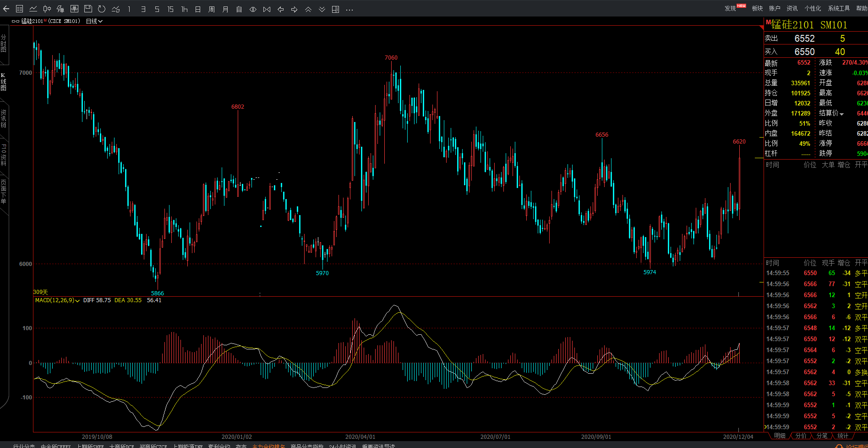
Task: Select the 1-minute period button
Action: point(129,9)
